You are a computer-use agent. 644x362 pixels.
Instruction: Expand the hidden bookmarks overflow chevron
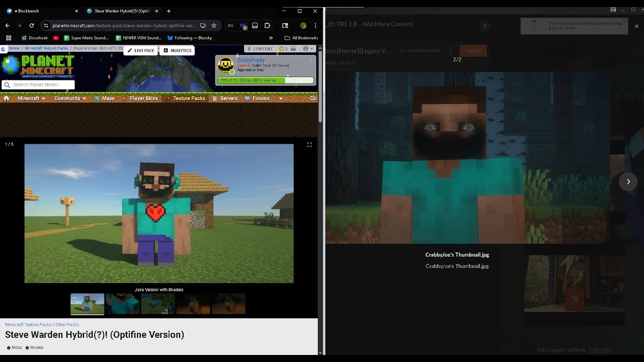click(x=271, y=38)
